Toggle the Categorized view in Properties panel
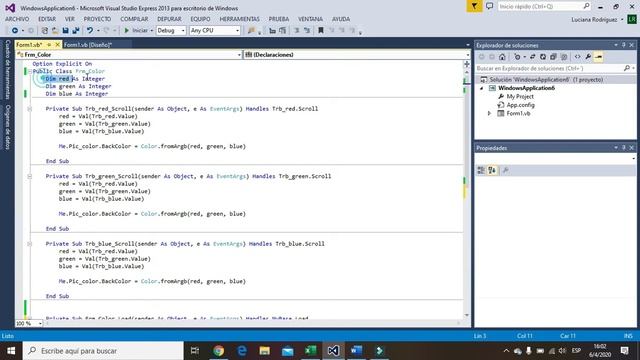 tap(481, 170)
